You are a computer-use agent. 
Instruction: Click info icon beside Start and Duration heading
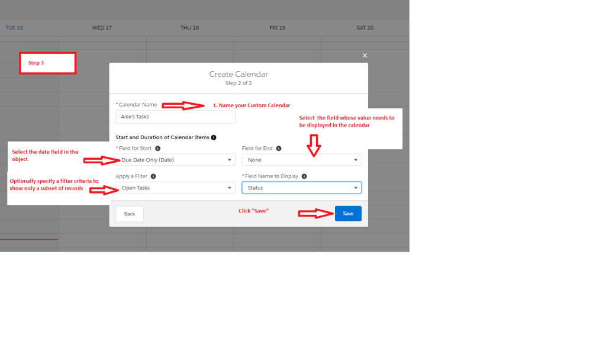[214, 137]
